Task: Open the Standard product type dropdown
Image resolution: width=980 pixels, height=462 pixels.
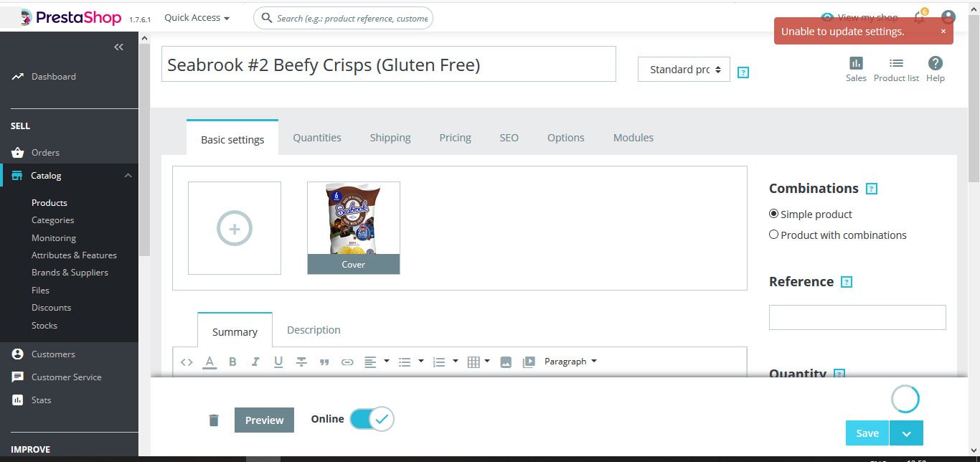Action: coord(684,70)
